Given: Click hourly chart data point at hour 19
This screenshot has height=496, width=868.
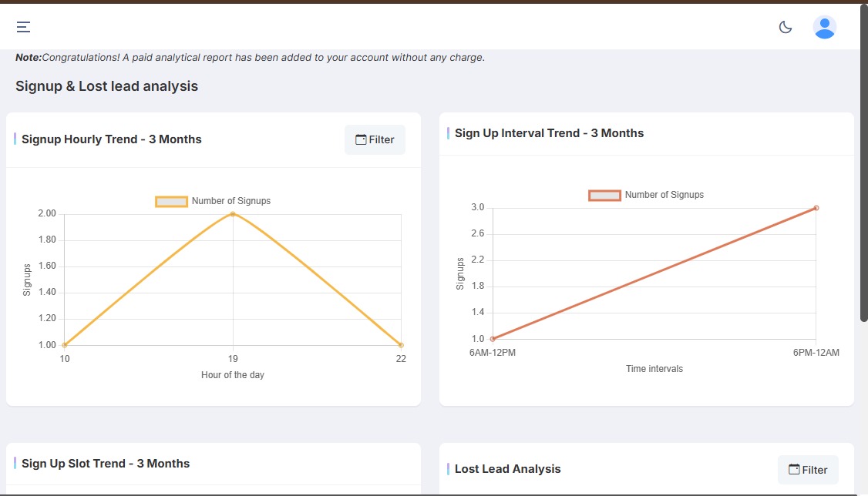Looking at the screenshot, I should click(233, 213).
